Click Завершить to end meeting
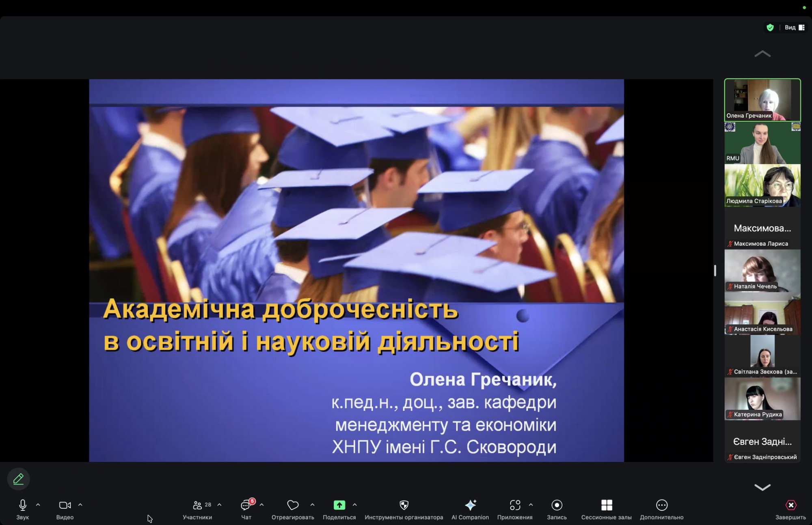Viewport: 812px width, 525px height. click(790, 505)
